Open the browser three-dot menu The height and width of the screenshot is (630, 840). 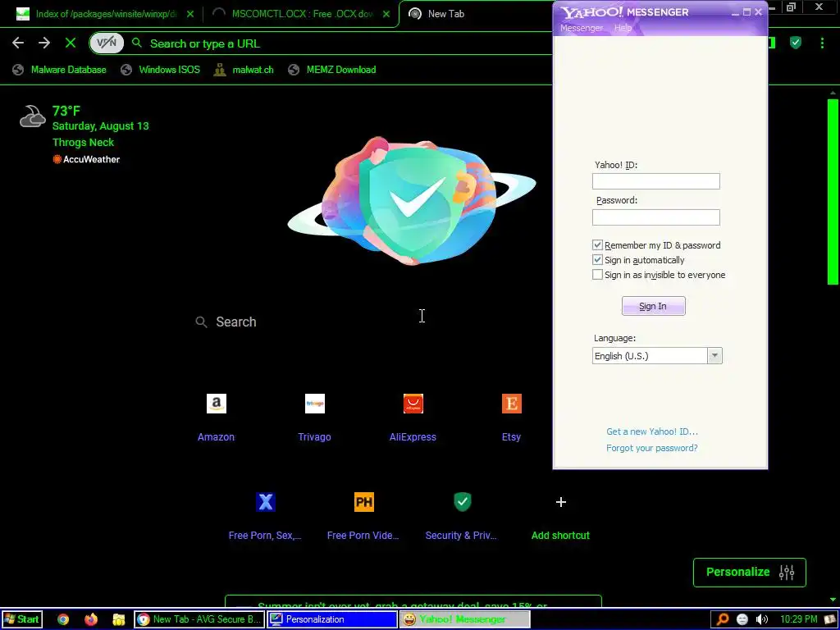pyautogui.click(x=822, y=43)
